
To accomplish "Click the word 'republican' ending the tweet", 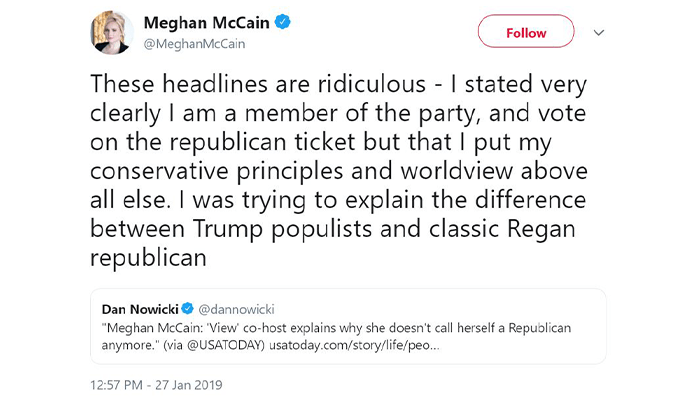I will pyautogui.click(x=147, y=258).
